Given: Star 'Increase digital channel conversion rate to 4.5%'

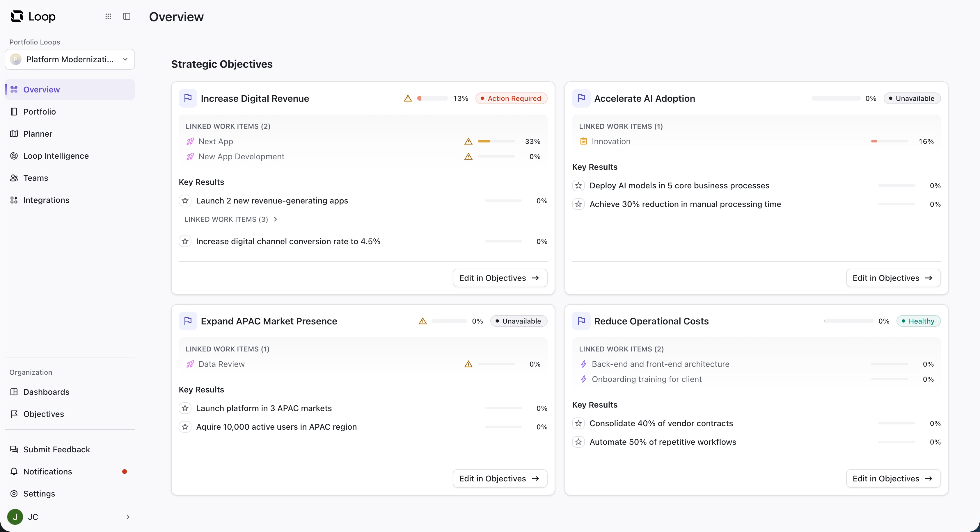Looking at the screenshot, I should pyautogui.click(x=185, y=241).
